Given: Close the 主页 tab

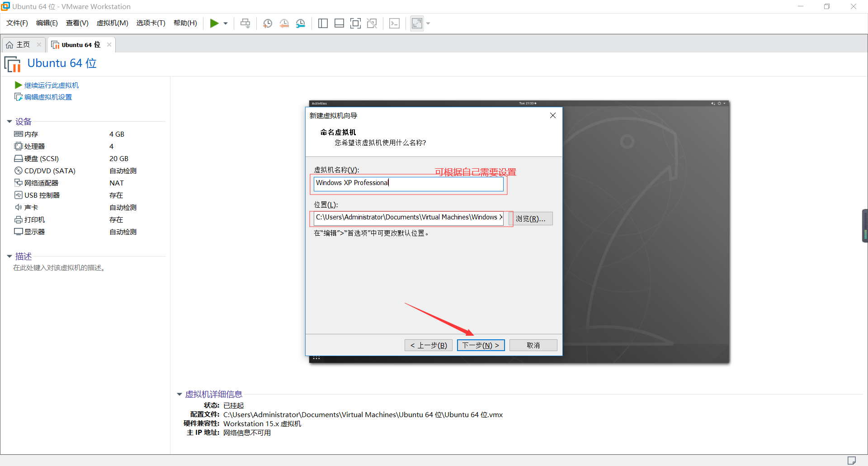Looking at the screenshot, I should pyautogui.click(x=39, y=44).
